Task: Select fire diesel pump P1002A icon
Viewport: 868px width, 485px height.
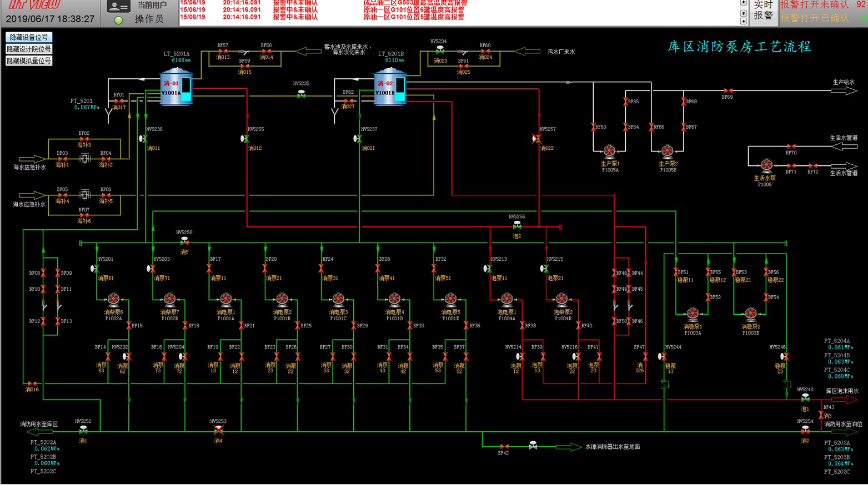Action: pos(113,300)
